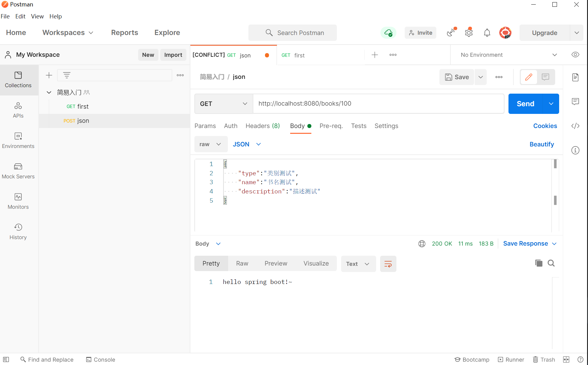The image size is (588, 365).
Task: Open request History in the sidebar
Action: tap(18, 231)
